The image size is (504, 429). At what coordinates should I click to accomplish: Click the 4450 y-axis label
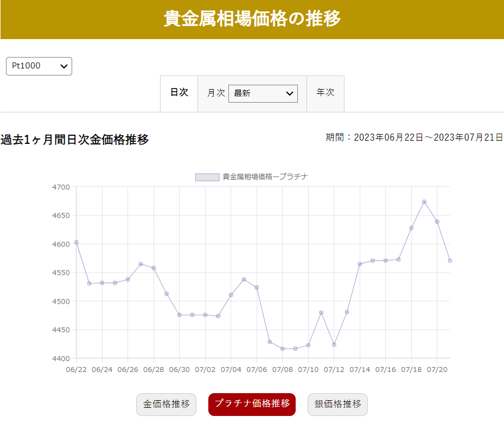coord(61,330)
